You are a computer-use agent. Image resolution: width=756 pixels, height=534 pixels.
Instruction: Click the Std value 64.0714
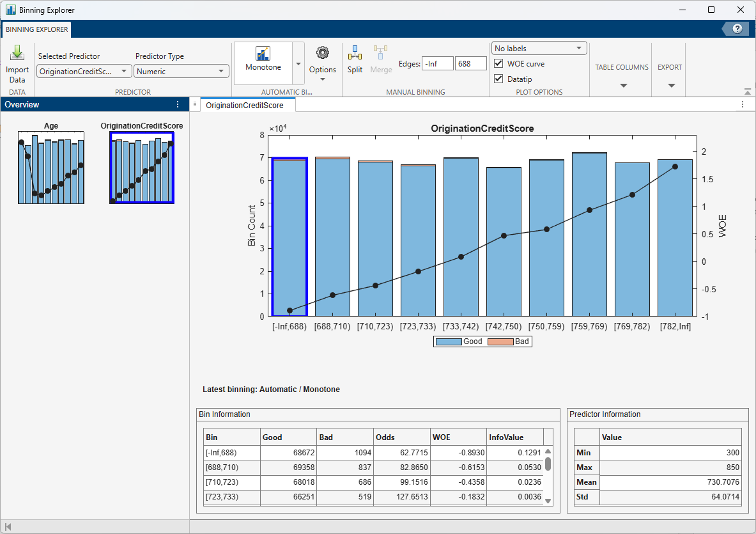pos(670,497)
